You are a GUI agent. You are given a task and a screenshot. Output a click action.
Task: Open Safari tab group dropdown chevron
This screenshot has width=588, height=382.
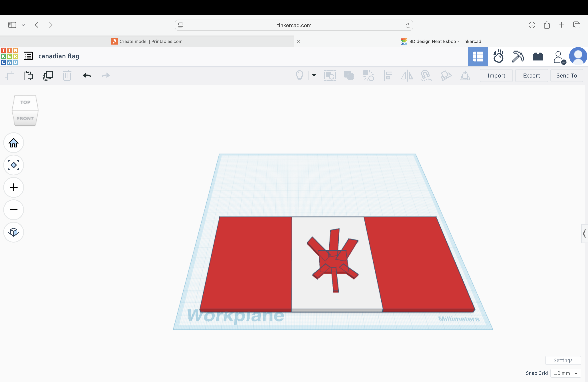coord(23,25)
